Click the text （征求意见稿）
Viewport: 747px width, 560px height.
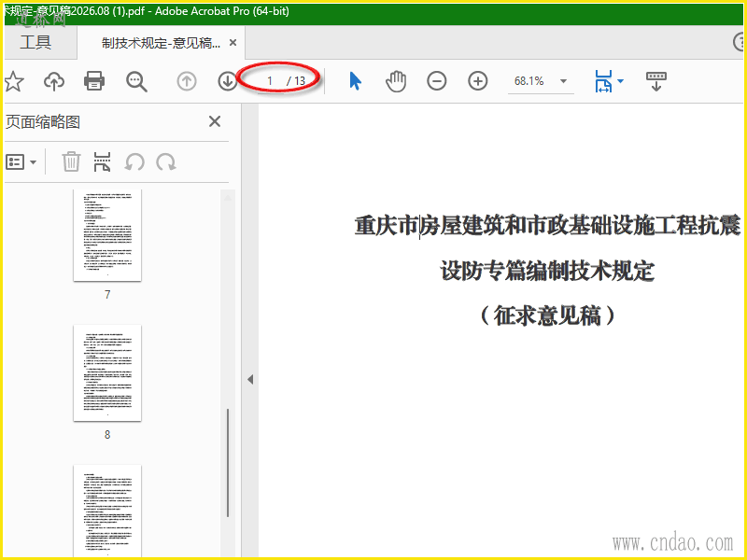[547, 315]
